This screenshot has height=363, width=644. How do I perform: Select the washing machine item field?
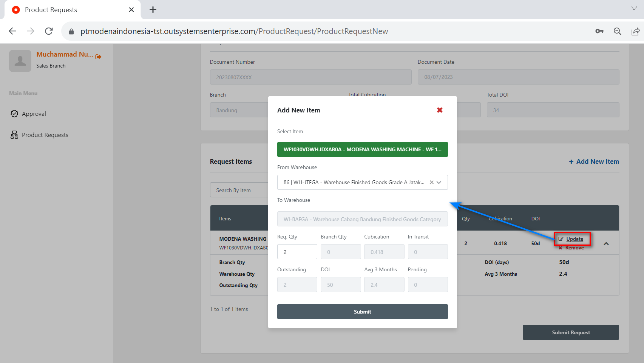[362, 149]
